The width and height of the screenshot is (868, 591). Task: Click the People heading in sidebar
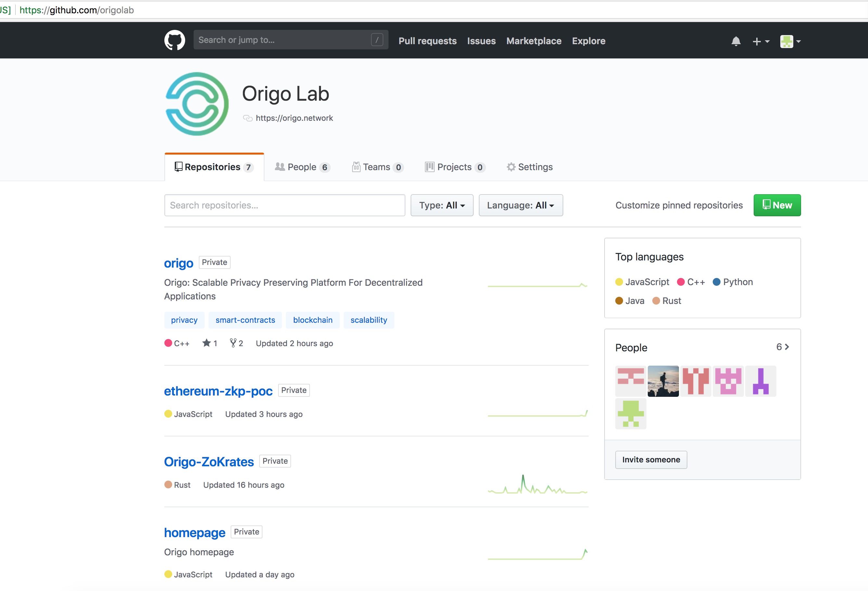click(x=631, y=347)
